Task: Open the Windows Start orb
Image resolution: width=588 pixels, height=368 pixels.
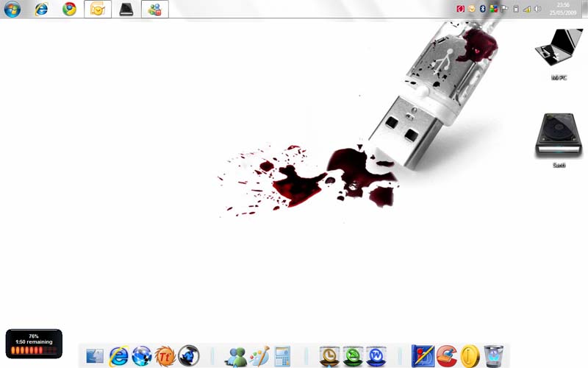Action: [12, 9]
